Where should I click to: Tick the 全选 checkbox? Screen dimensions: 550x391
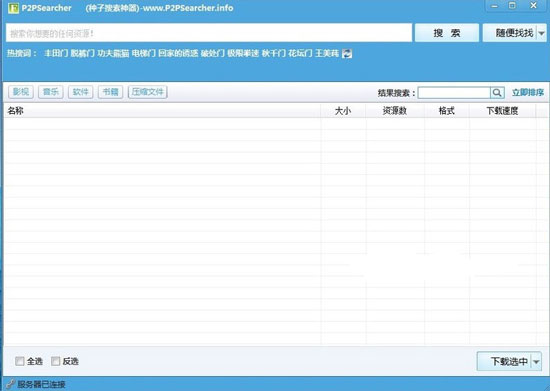pyautogui.click(x=20, y=361)
